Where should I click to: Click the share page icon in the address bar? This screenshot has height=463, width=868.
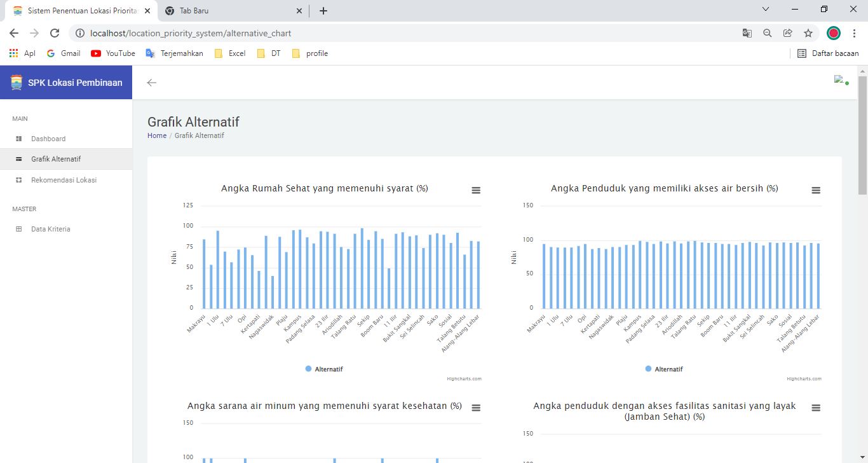coord(788,33)
